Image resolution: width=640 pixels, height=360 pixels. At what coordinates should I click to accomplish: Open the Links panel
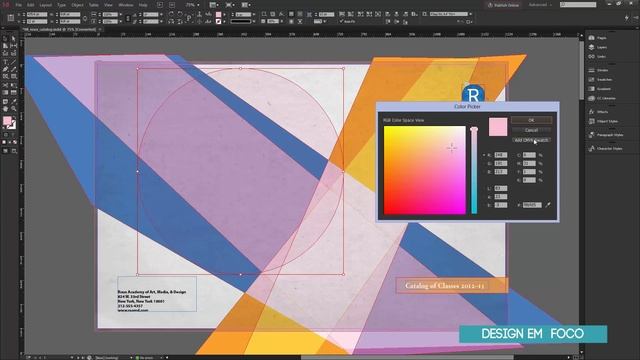coord(597,56)
